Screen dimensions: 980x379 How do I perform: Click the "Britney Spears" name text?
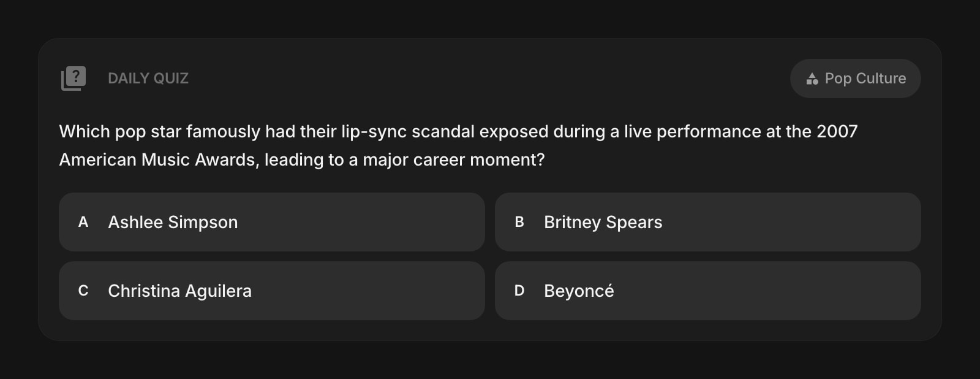click(603, 222)
